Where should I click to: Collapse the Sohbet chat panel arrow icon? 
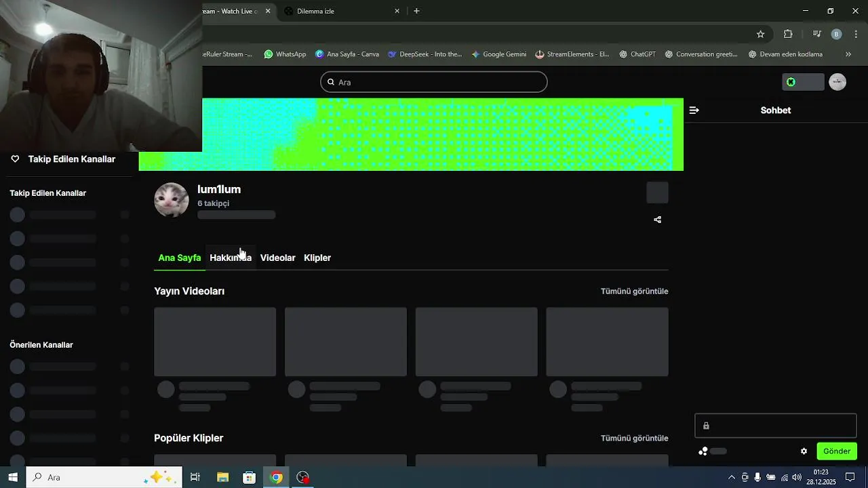(x=694, y=110)
